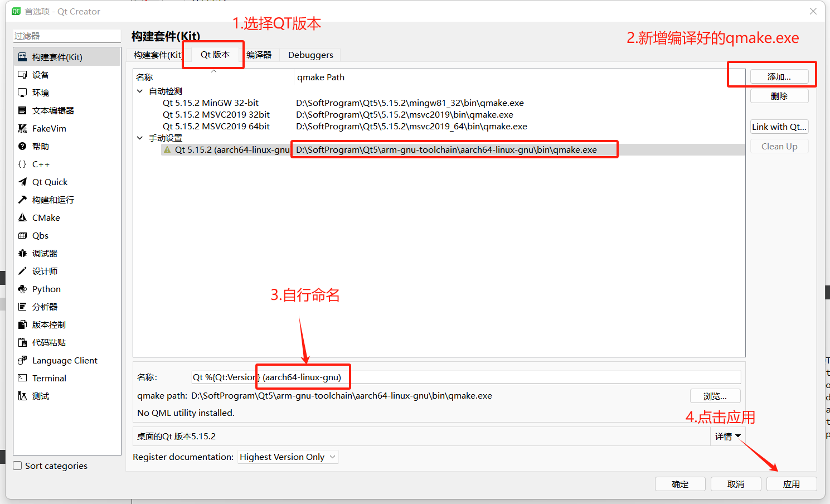
Task: Collapse the 手动设置 manual group
Action: (140, 138)
